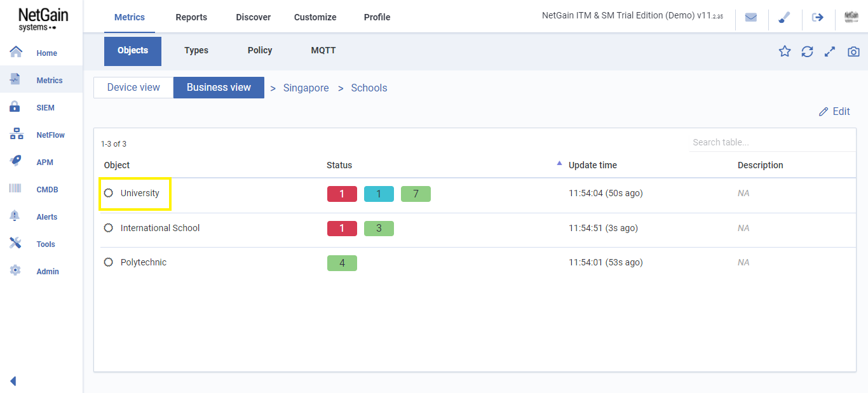
Task: Click University's cyan status badge
Action: point(379,194)
